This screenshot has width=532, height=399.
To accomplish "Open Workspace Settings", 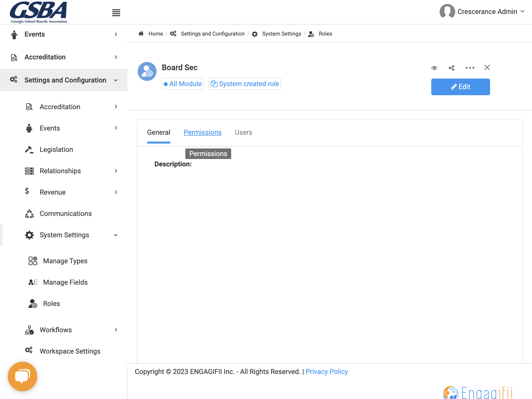I will [x=70, y=351].
